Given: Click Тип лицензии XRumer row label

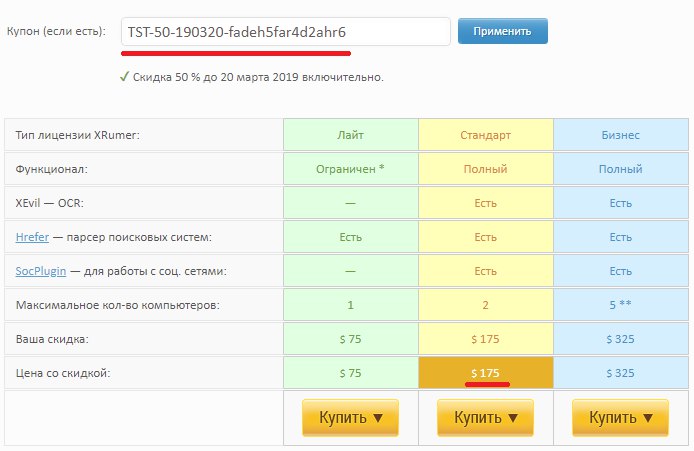Looking at the screenshot, I should point(77,135).
